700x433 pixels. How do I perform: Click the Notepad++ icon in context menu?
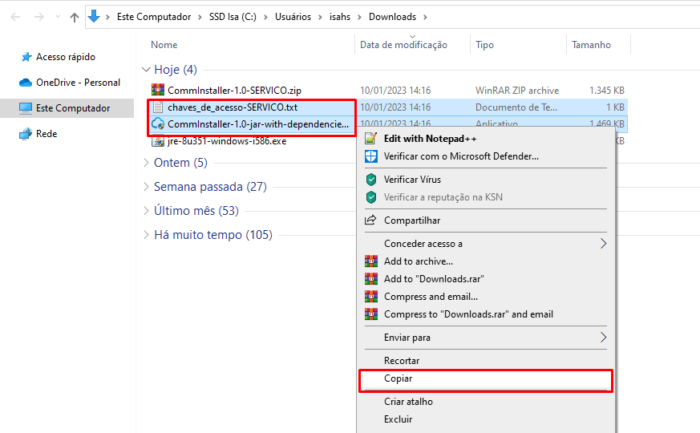pos(371,138)
